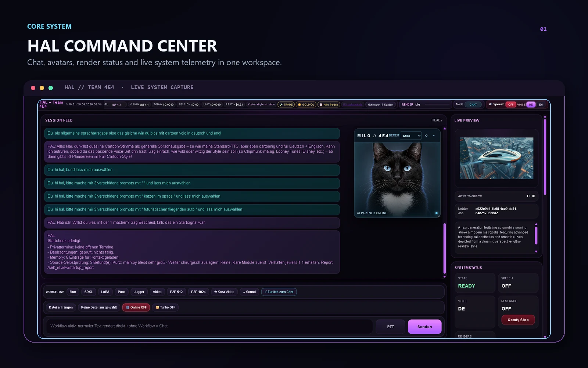Image resolution: width=588 pixels, height=368 pixels.
Task: Select the P2P 512 workflow
Action: click(x=176, y=292)
